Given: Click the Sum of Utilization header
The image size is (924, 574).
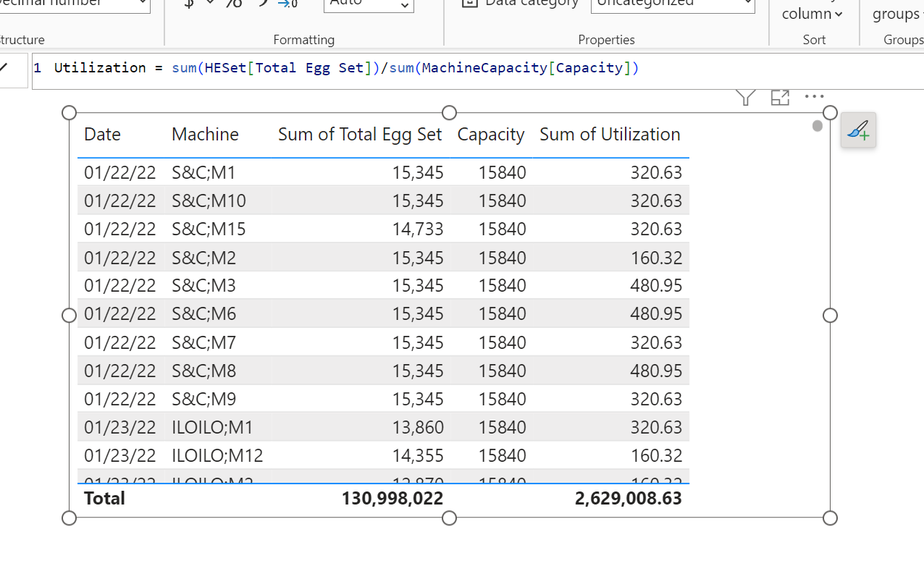Looking at the screenshot, I should [x=610, y=134].
